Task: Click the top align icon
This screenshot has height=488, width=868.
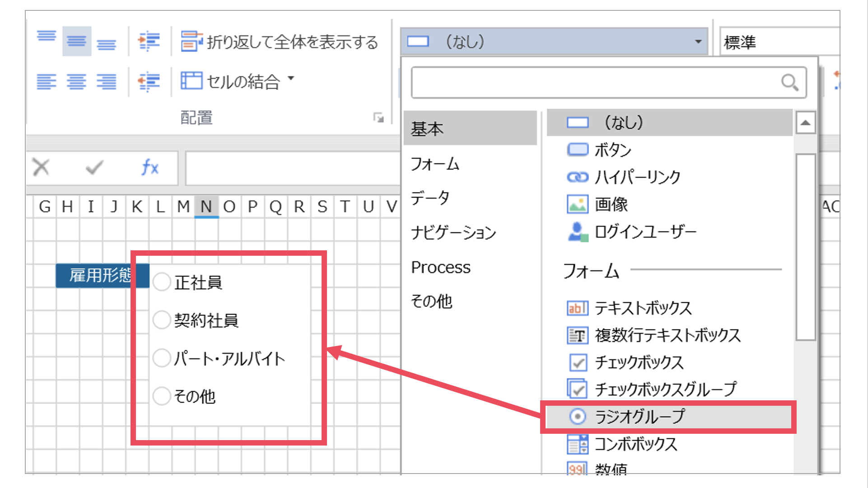Action: coord(47,37)
